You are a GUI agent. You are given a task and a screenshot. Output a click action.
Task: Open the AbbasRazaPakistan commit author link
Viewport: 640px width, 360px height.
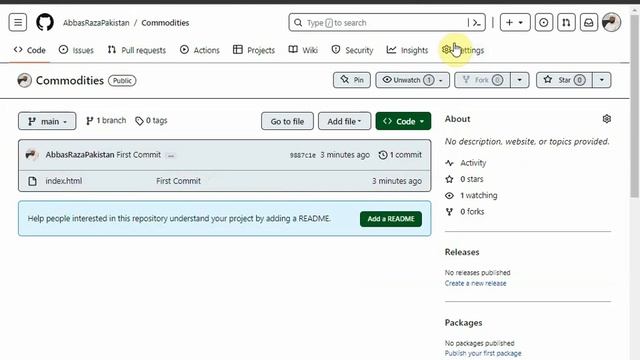(x=80, y=155)
